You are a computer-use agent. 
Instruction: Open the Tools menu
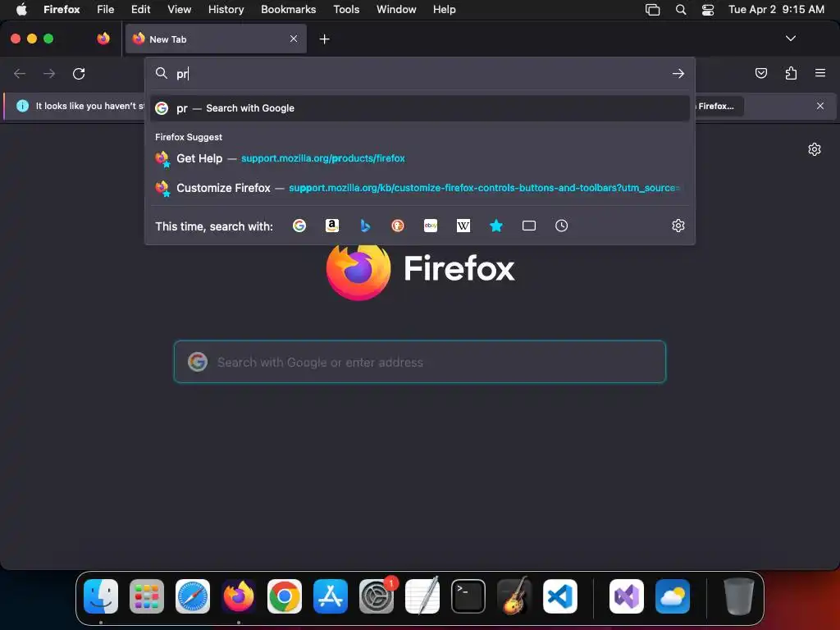(346, 10)
